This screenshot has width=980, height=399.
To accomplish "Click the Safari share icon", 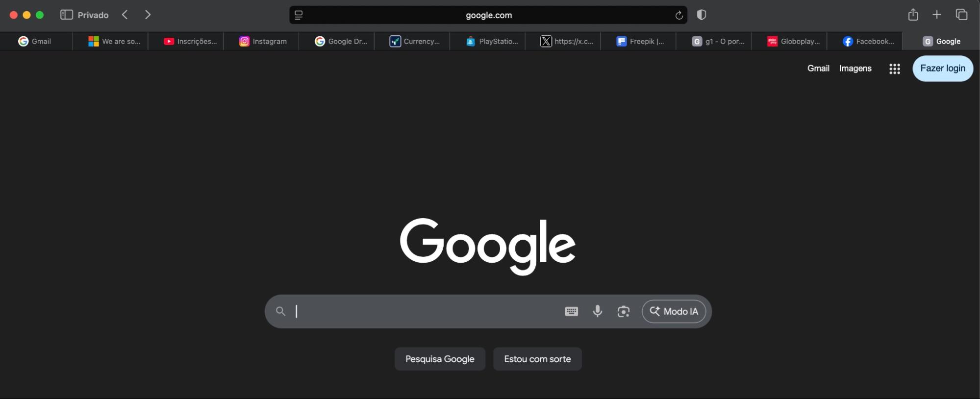I will pos(912,15).
